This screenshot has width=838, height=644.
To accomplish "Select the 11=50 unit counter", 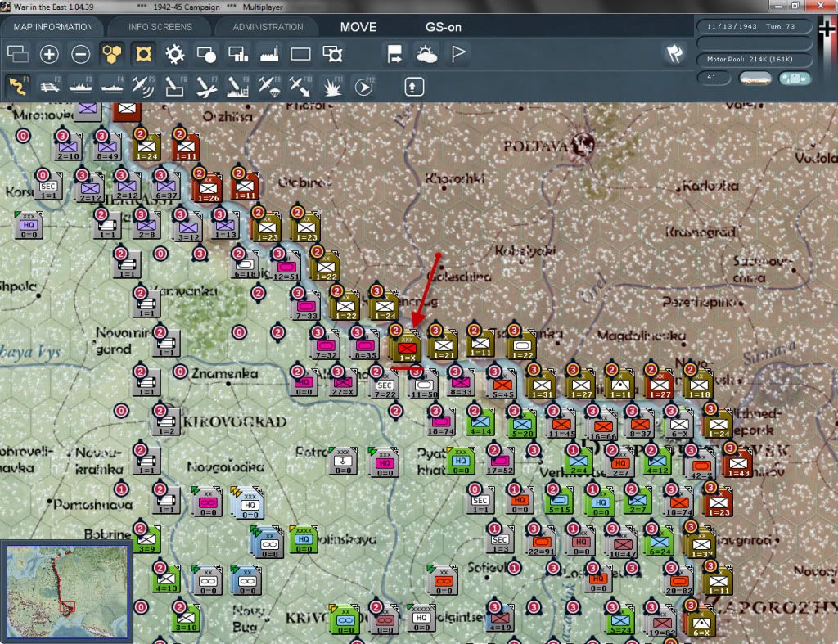I will (x=425, y=385).
